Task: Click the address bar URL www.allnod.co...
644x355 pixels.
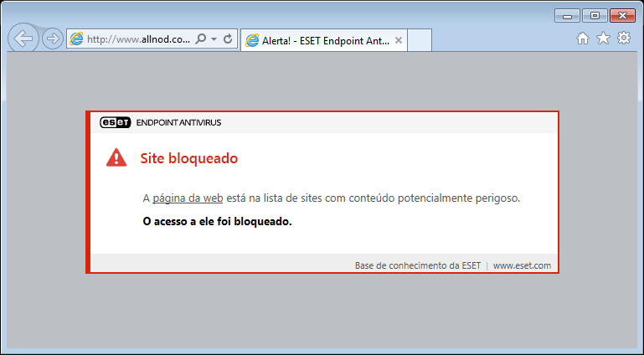Action: coord(139,39)
